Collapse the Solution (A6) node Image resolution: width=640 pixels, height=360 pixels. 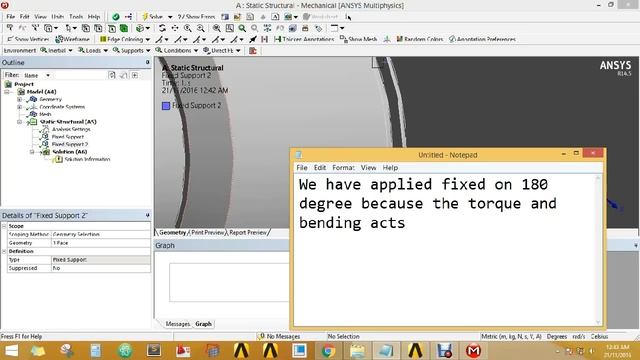32,152
